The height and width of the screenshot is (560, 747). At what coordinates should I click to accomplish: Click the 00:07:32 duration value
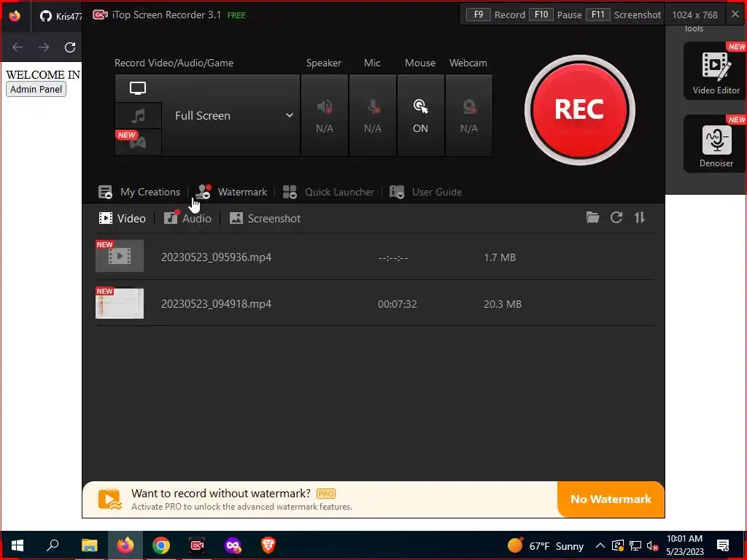tap(398, 304)
